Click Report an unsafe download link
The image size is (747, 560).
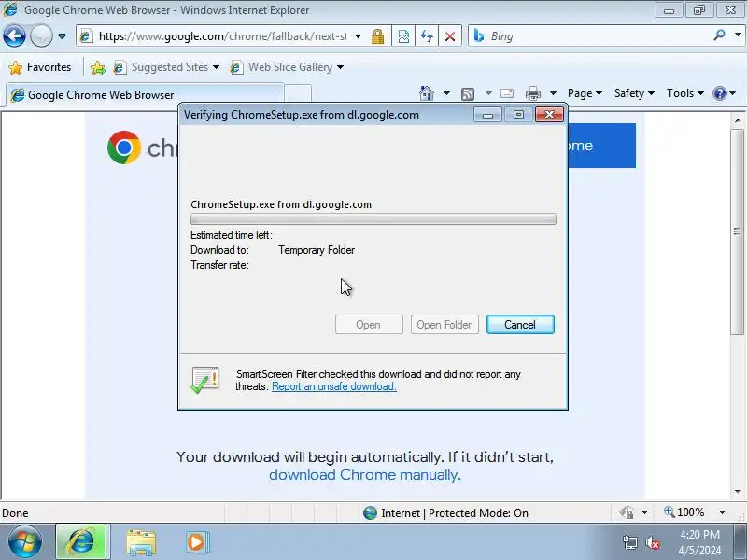(x=334, y=386)
